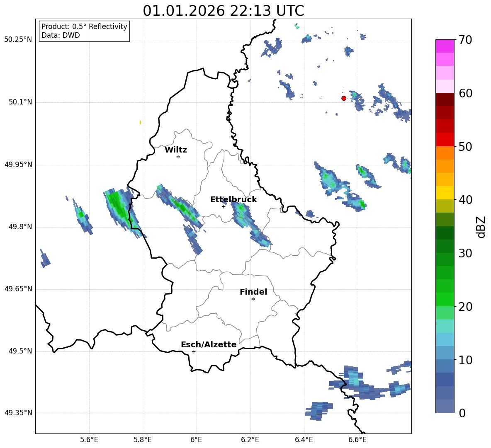Click the colorbar tick label 40
The image size is (491, 448).
pos(465,200)
